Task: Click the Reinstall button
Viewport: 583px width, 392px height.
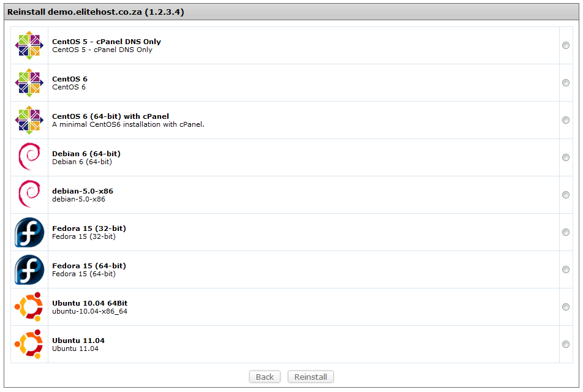Action: click(310, 377)
